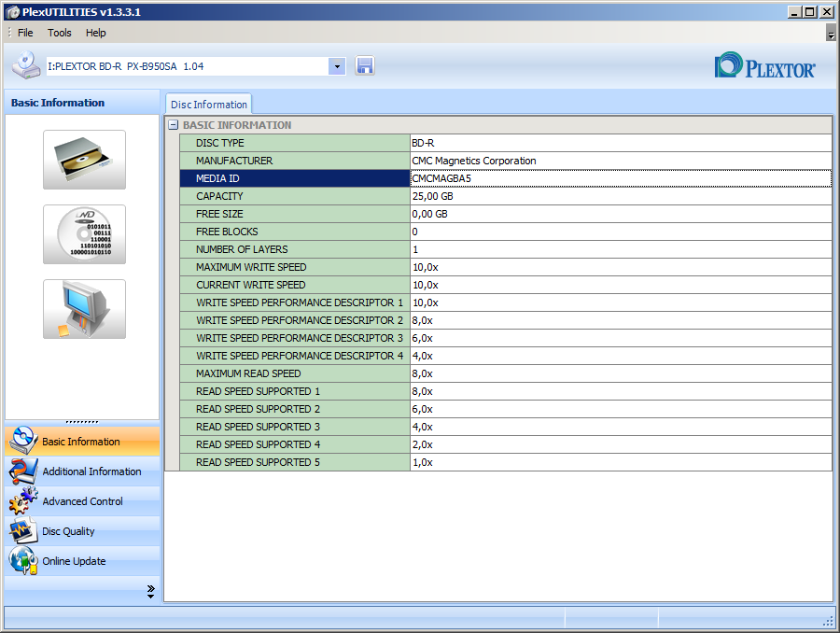Expand navigation pane overflow chevron
Viewport: 840px width, 633px height.
point(150,591)
